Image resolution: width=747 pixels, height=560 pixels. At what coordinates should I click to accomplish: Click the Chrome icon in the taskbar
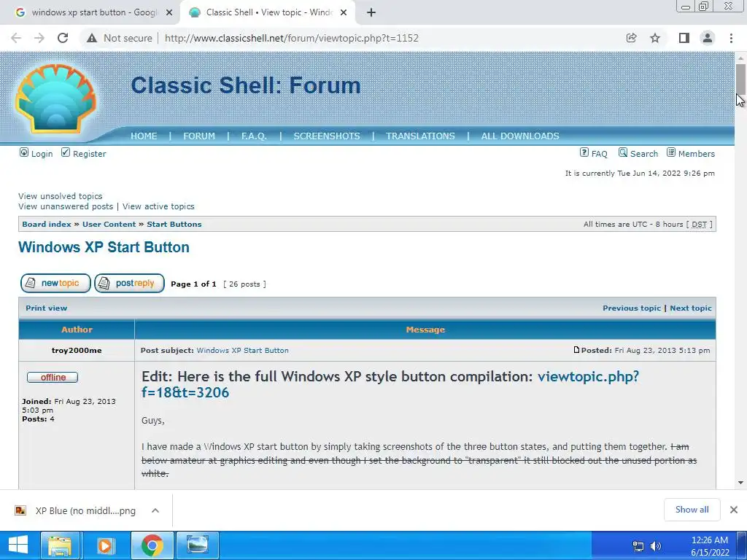pyautogui.click(x=152, y=545)
